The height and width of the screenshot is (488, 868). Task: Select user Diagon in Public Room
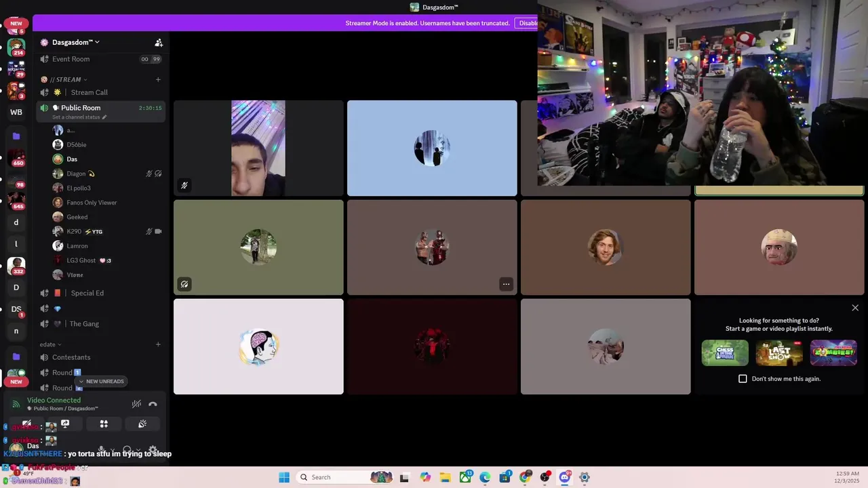tap(107, 174)
